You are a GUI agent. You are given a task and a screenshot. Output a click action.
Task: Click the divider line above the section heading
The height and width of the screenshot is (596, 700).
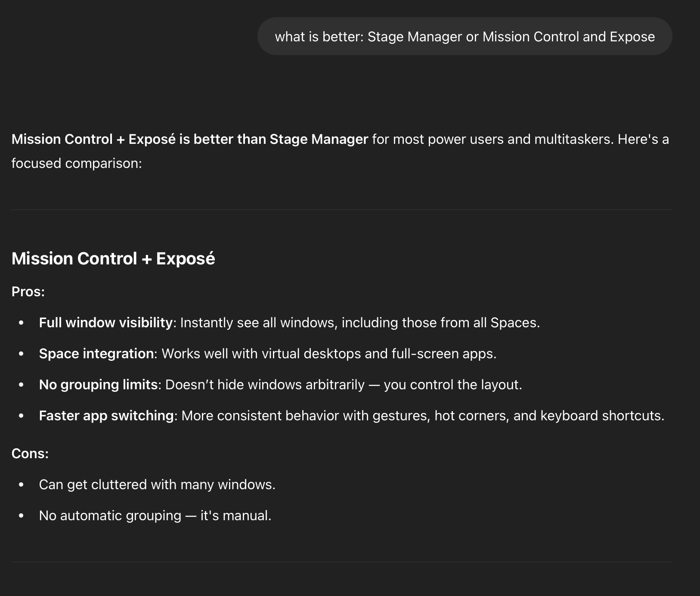click(342, 210)
